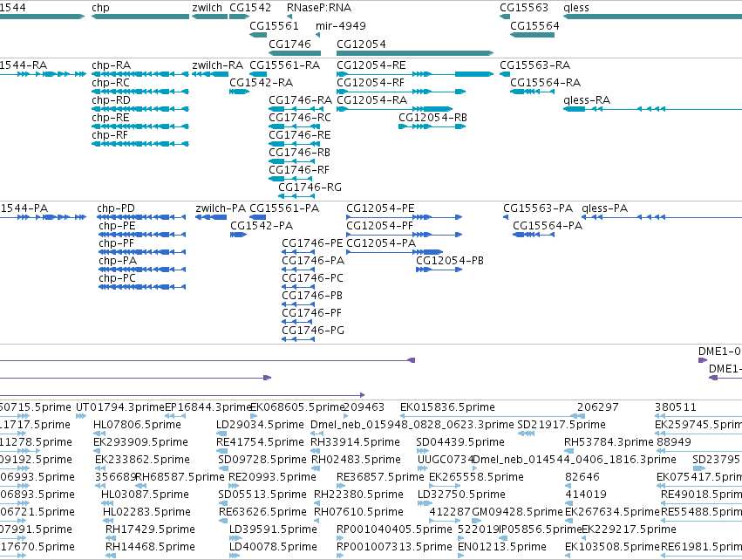Select the CG15563-RA transcript label
The height and width of the screenshot is (560, 742).
click(x=535, y=65)
